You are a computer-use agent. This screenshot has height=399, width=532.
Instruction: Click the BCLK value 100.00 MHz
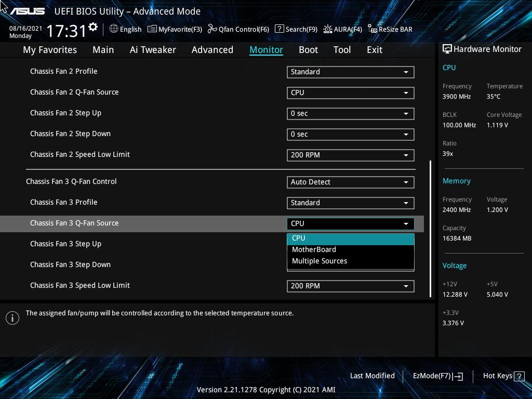[x=459, y=125]
